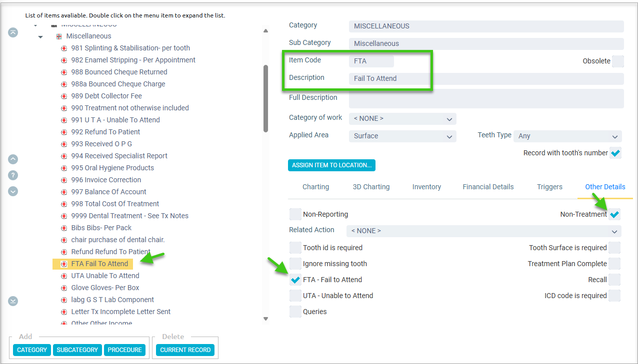
Task: Click icon beside 988 Bounced Cheque Returned
Action: pos(64,72)
